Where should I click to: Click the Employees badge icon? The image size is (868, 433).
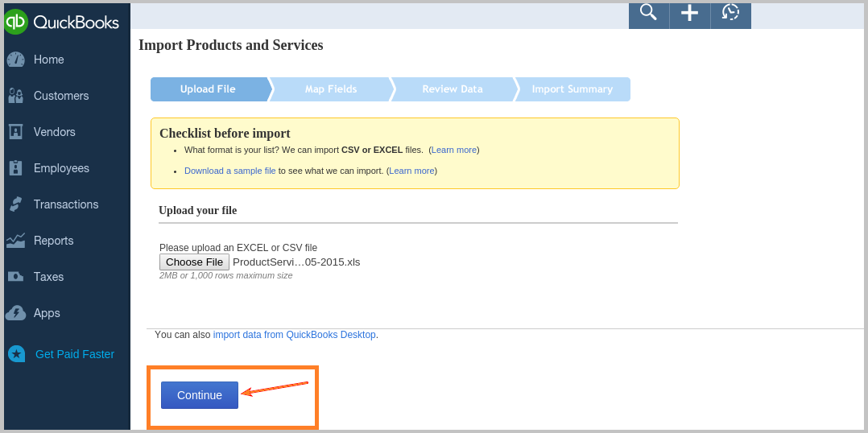coord(15,168)
